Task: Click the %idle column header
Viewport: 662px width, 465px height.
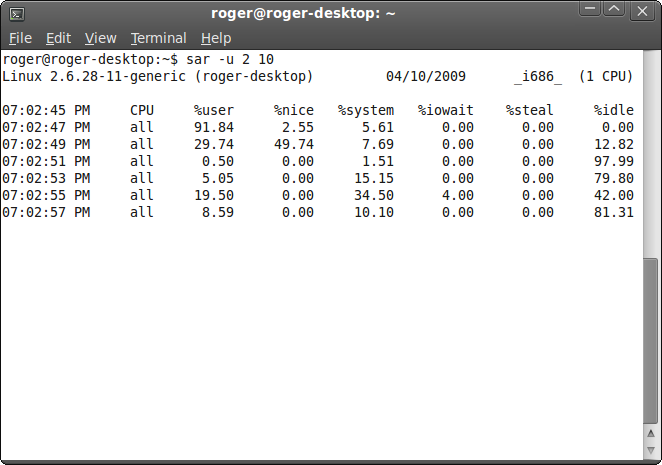Action: pos(614,110)
